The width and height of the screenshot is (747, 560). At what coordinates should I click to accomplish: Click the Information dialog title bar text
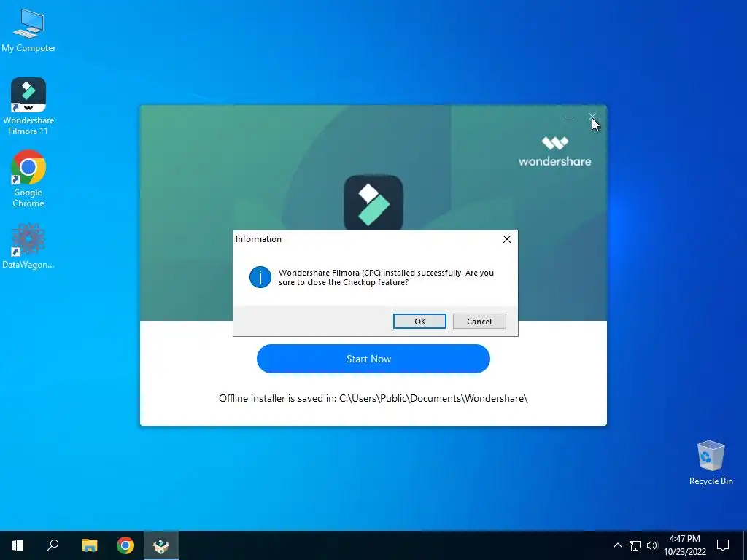point(258,239)
